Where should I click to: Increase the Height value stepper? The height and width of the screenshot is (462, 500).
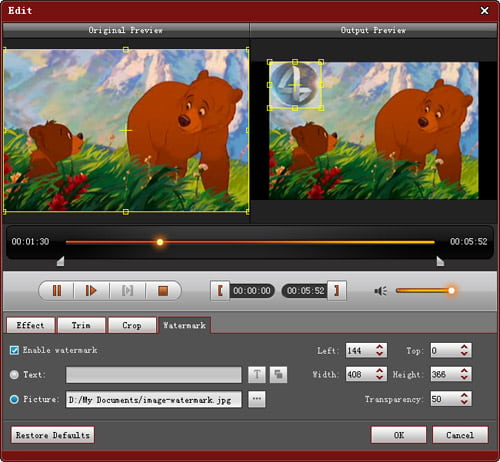point(464,371)
